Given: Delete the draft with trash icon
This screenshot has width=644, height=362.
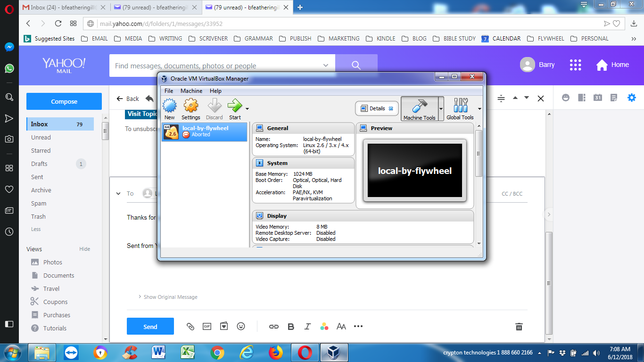Looking at the screenshot, I should 519,327.
